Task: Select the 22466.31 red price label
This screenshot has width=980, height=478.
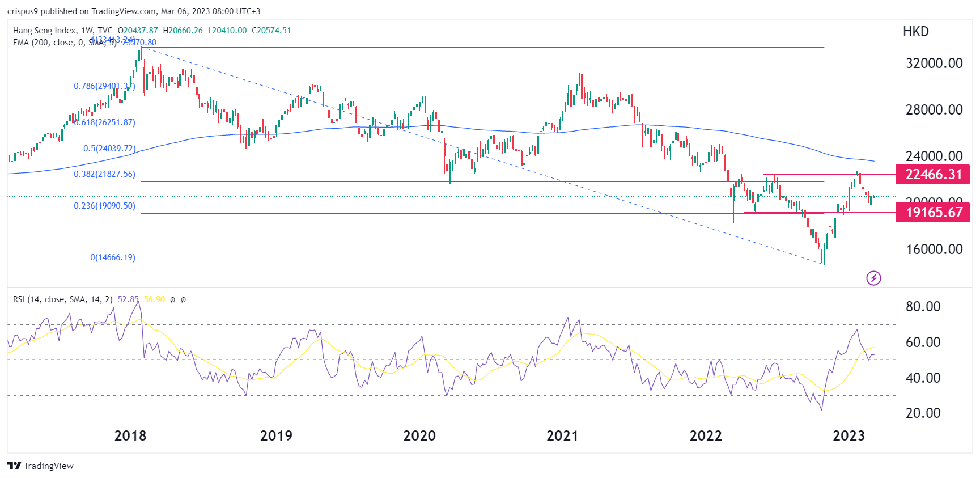Action: [932, 174]
